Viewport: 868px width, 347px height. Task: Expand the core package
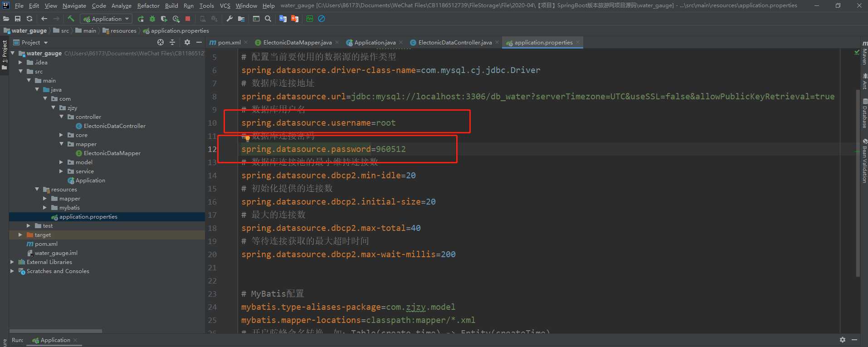61,135
